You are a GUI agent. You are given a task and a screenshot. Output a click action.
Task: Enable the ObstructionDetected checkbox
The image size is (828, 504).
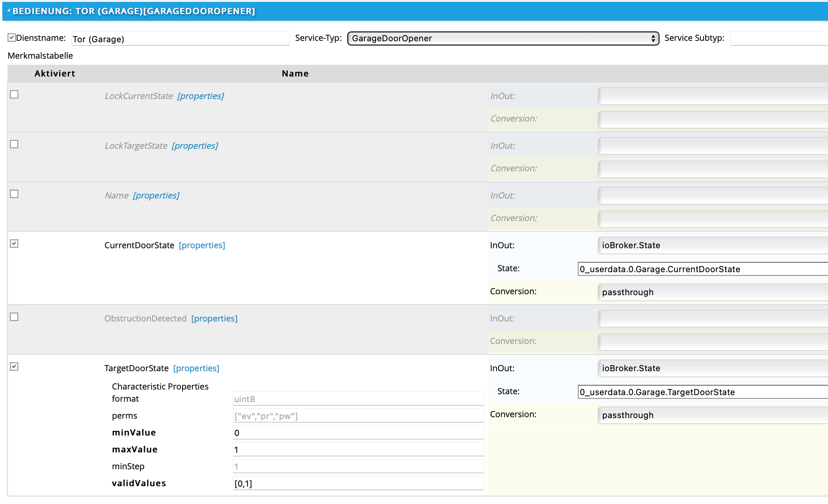click(14, 317)
